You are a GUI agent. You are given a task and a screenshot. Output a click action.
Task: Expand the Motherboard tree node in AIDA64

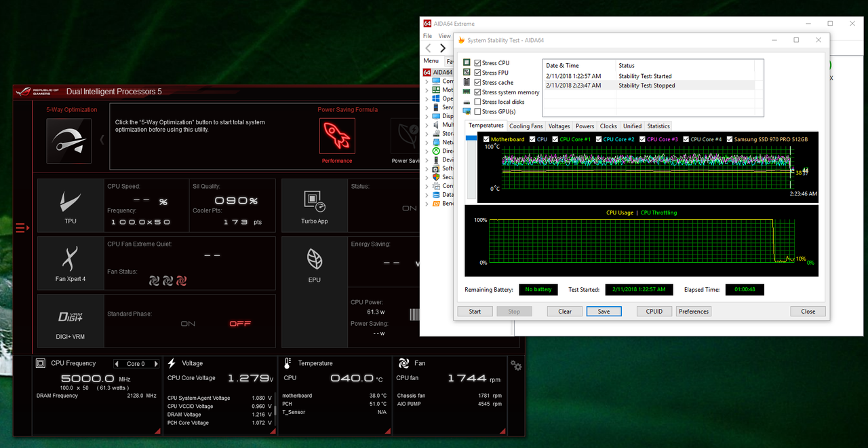pos(427,90)
